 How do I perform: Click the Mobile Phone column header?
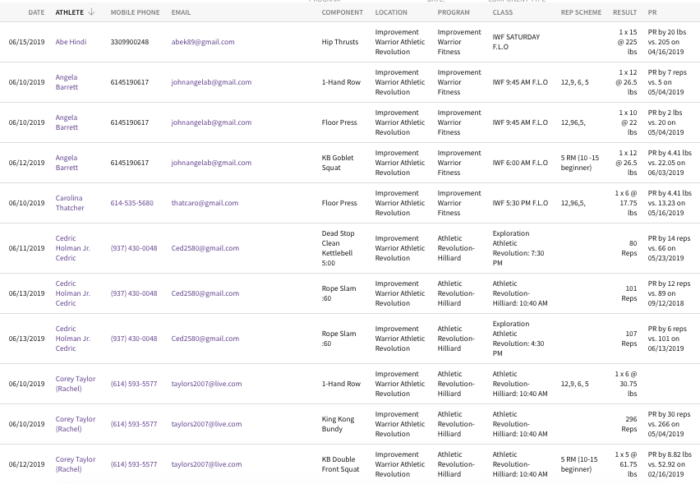coord(135,13)
